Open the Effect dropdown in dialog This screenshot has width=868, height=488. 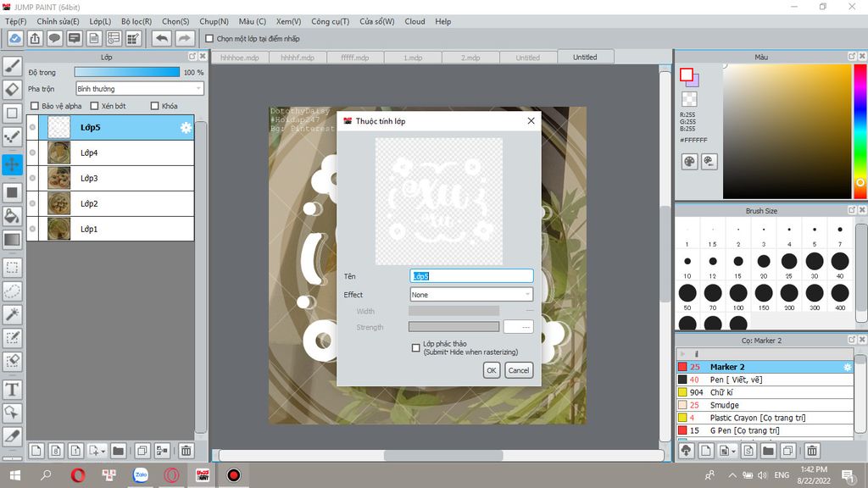[471, 294]
